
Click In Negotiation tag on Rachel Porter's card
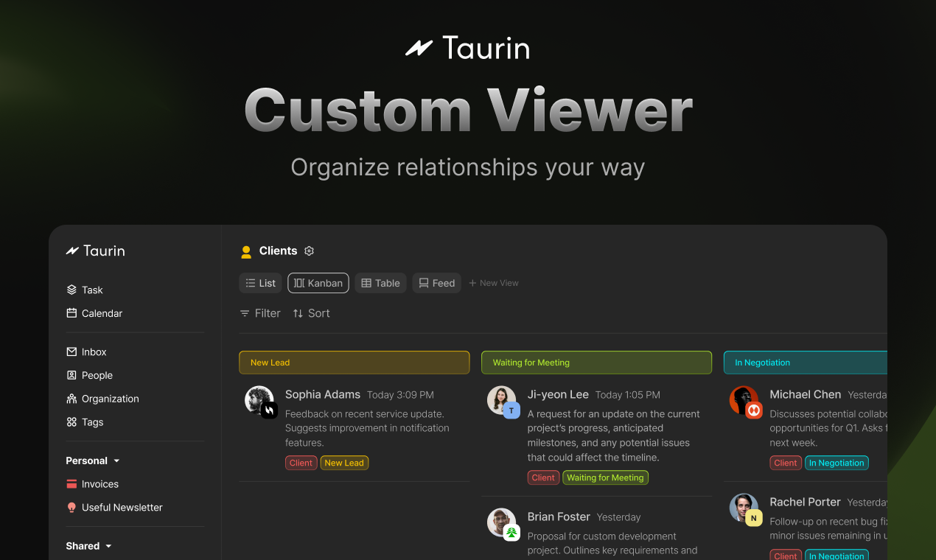click(x=837, y=556)
